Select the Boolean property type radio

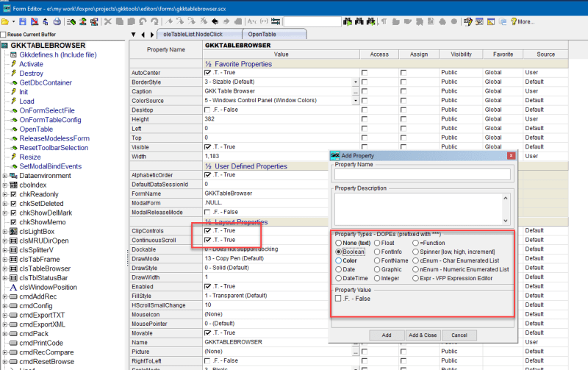[x=339, y=252]
